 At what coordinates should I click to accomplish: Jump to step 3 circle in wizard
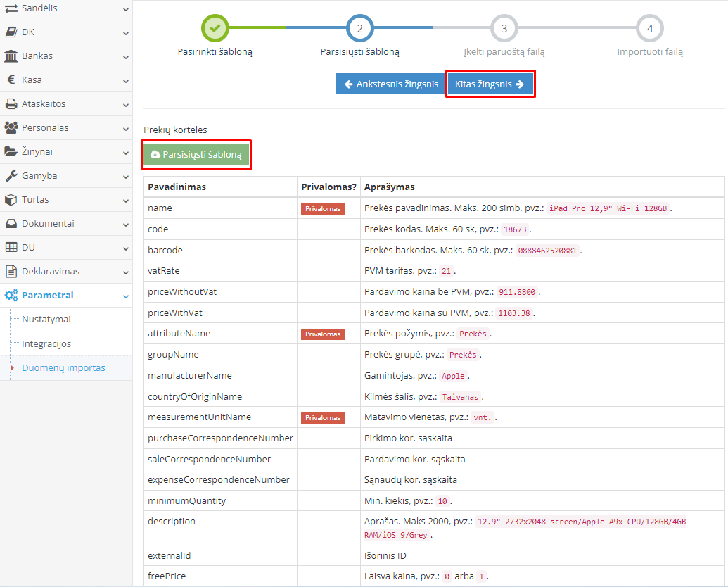point(504,28)
